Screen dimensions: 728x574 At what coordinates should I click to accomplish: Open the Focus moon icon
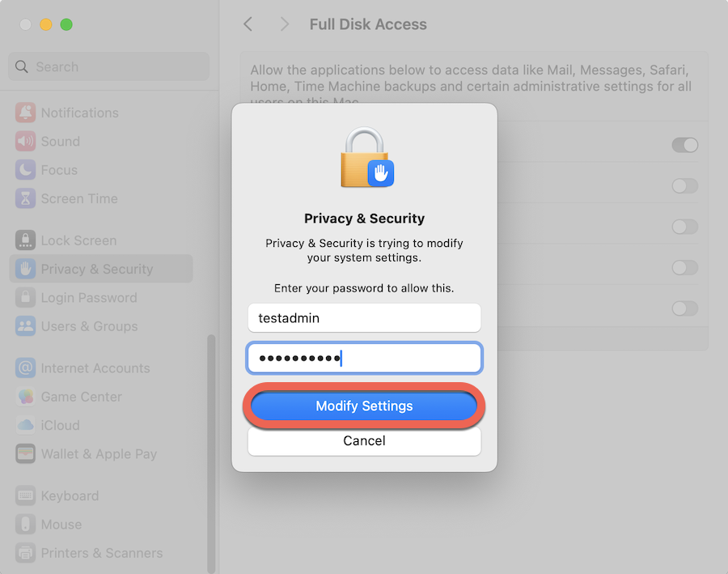click(x=26, y=170)
